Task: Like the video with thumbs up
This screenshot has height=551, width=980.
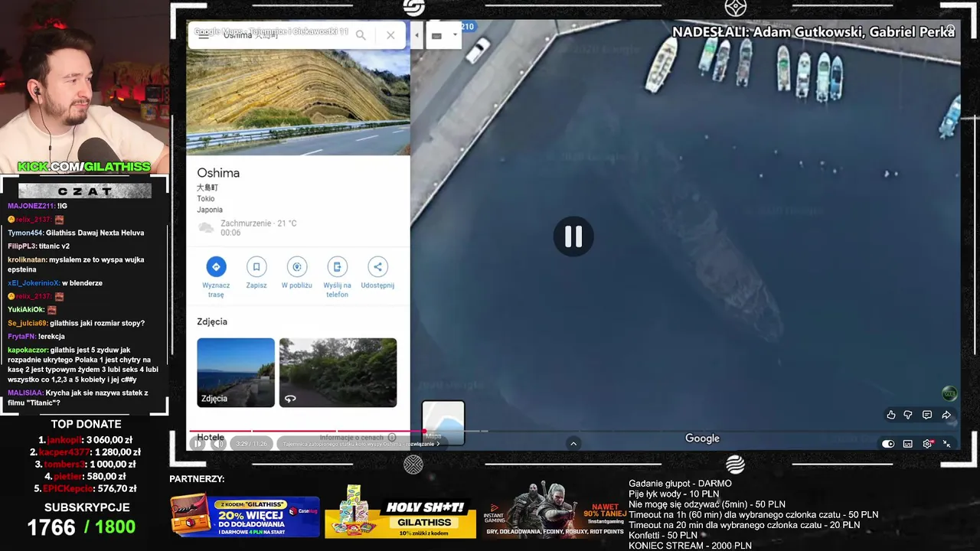Action: click(891, 415)
